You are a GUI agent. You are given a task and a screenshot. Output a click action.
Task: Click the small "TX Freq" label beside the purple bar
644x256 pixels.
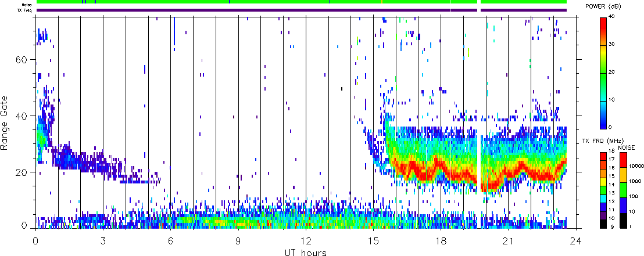click(26, 10)
